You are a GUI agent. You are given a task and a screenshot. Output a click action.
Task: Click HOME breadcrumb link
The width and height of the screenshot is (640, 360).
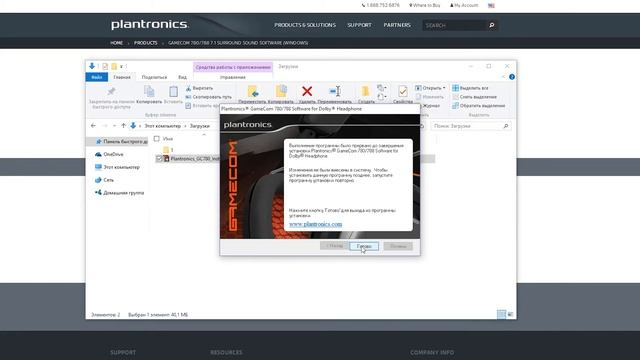[x=116, y=43]
